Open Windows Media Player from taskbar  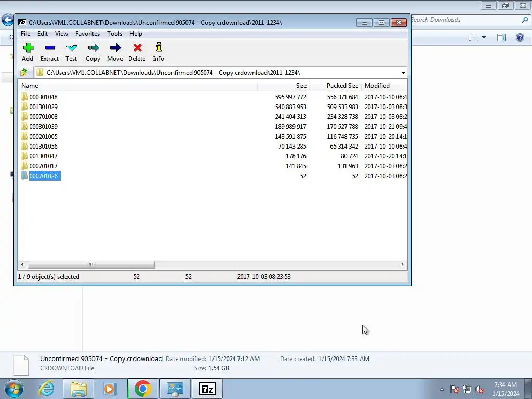(110, 389)
